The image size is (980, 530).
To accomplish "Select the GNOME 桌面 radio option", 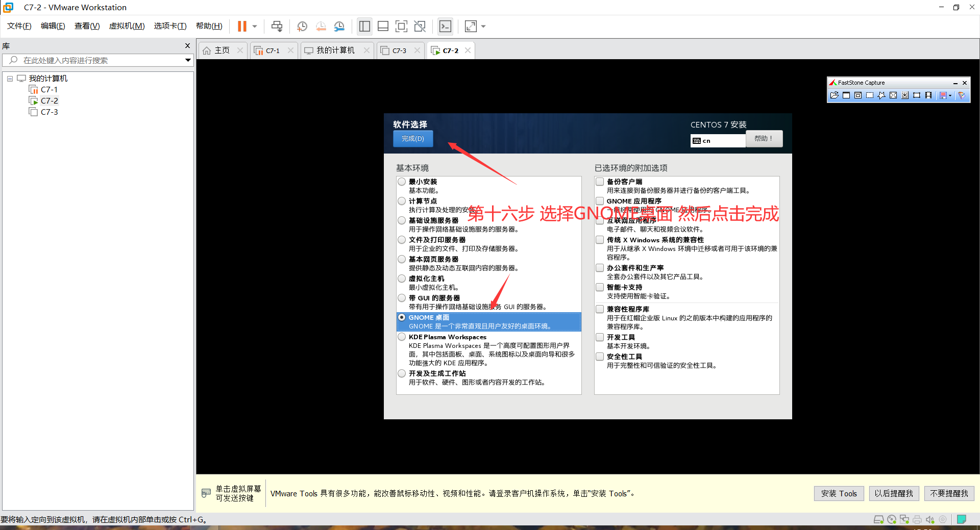I will (402, 317).
